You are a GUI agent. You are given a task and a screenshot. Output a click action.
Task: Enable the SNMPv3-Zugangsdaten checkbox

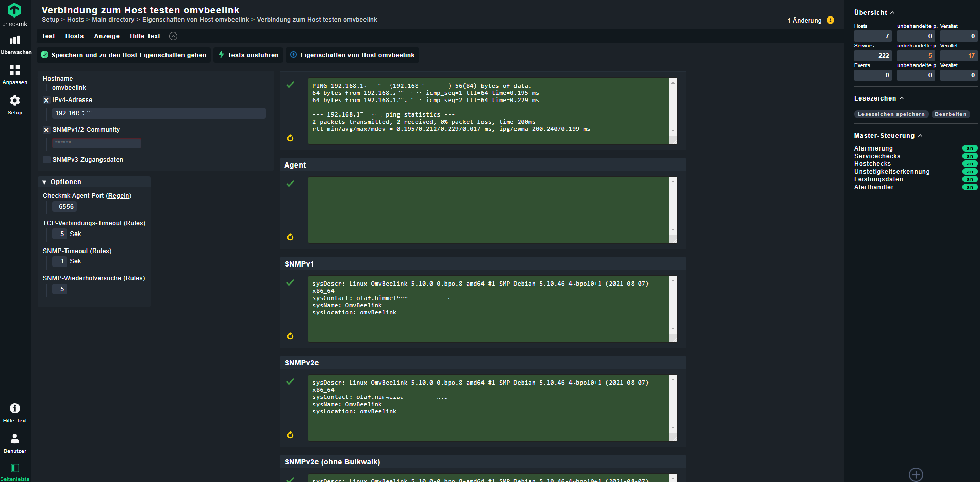coord(46,160)
